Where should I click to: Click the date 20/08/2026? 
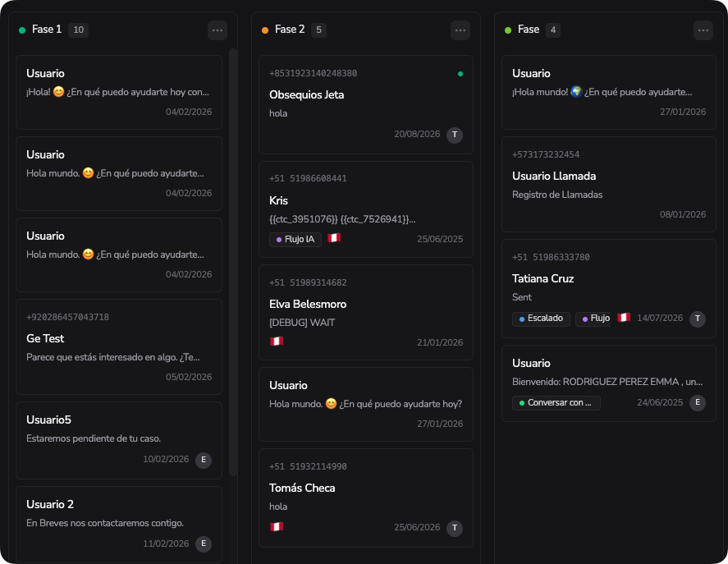point(417,135)
